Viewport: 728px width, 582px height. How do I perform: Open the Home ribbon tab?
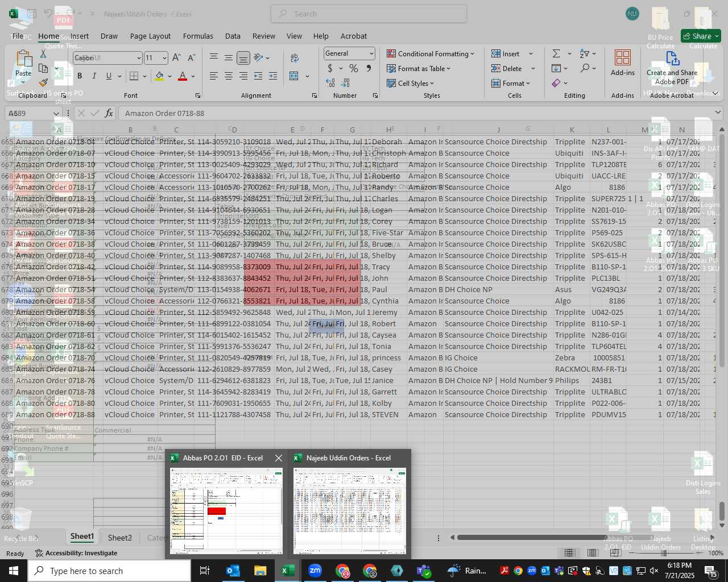(49, 36)
